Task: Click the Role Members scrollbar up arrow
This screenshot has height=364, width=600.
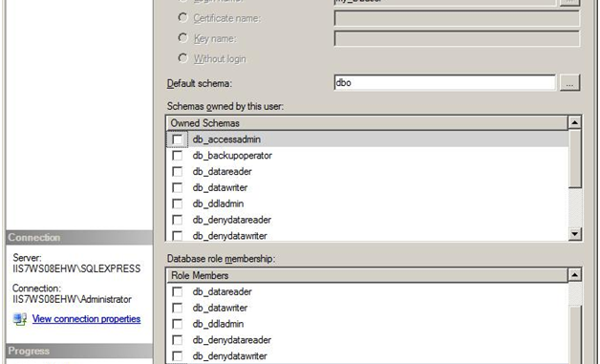Action: point(575,275)
